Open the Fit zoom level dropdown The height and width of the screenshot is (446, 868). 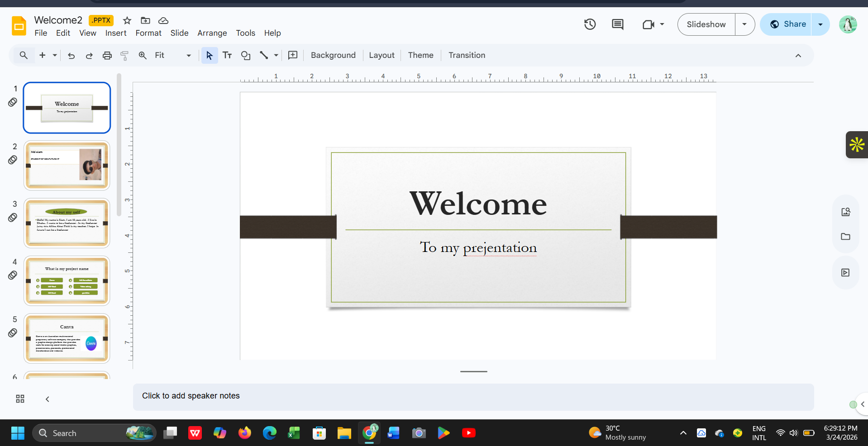pos(173,55)
